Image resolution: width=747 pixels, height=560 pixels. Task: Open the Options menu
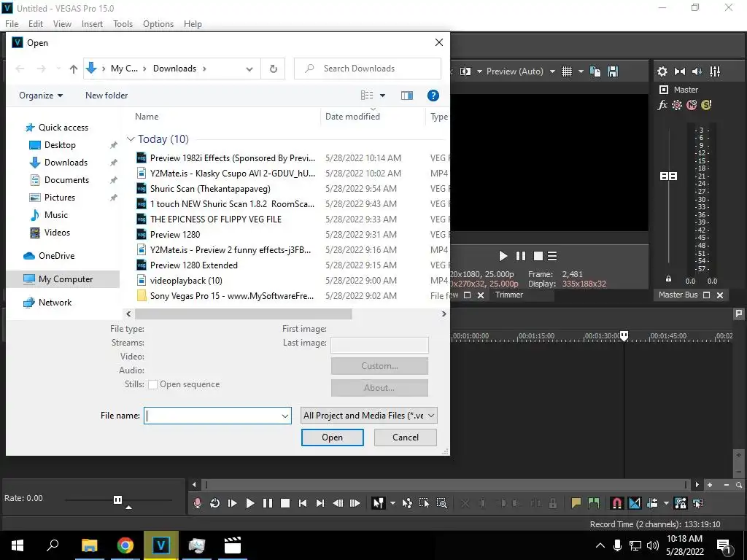tap(158, 24)
